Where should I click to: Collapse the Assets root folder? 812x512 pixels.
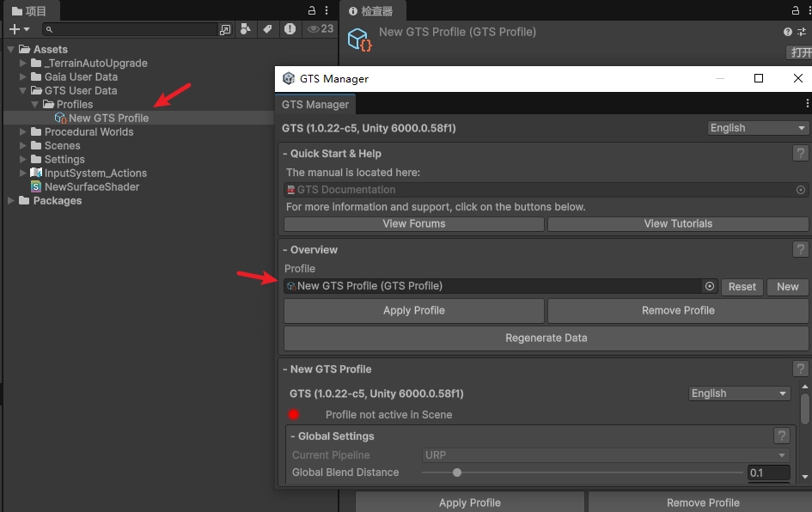[11, 49]
